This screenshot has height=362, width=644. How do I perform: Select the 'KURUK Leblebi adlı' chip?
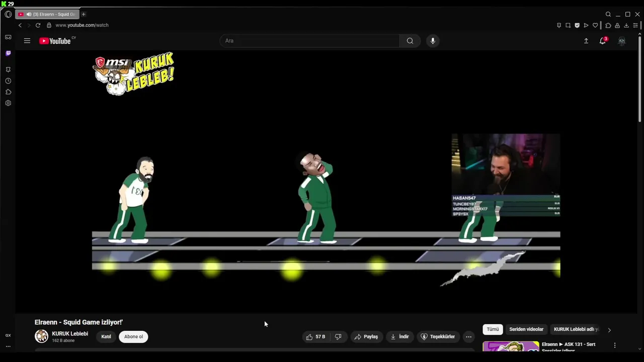[x=576, y=329]
